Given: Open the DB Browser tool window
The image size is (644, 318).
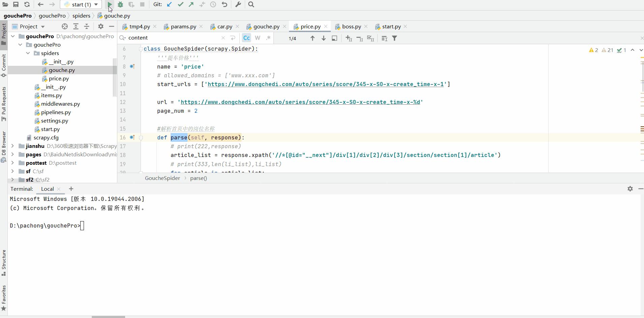Looking at the screenshot, I should click(4, 147).
